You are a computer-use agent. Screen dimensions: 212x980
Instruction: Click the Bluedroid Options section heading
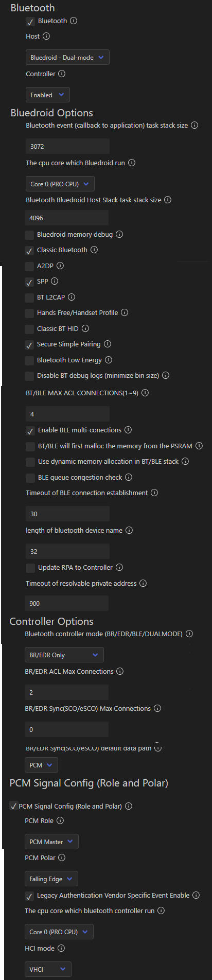[x=52, y=113]
